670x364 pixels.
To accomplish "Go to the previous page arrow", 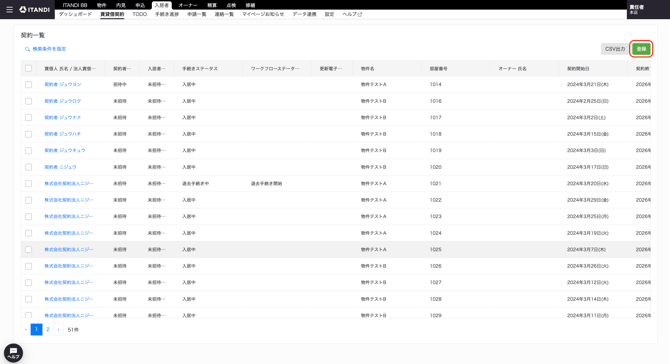I will click(26, 329).
